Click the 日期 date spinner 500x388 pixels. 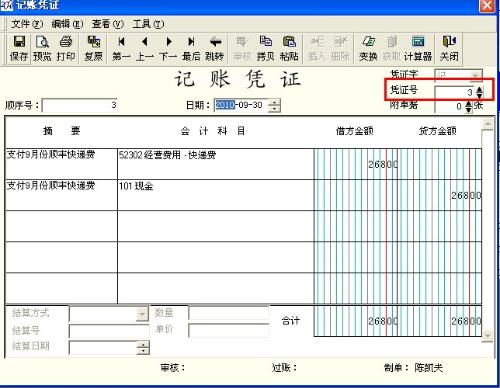click(x=274, y=106)
